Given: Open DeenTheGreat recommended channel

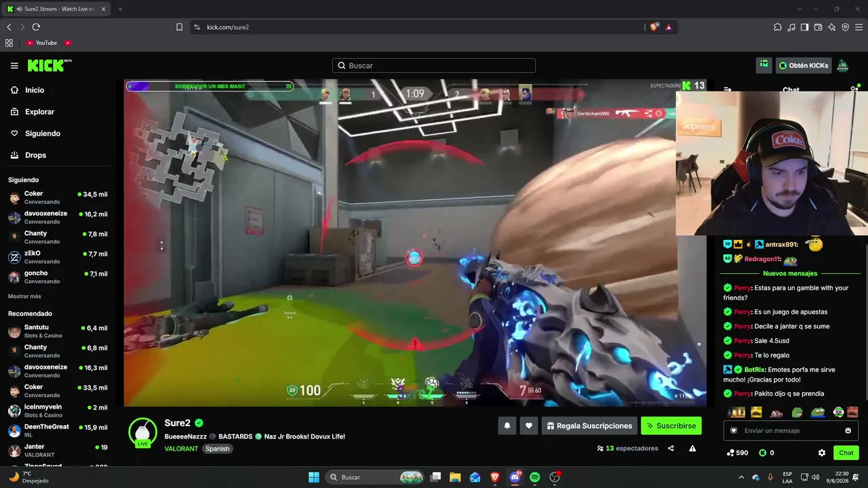Looking at the screenshot, I should [58, 430].
